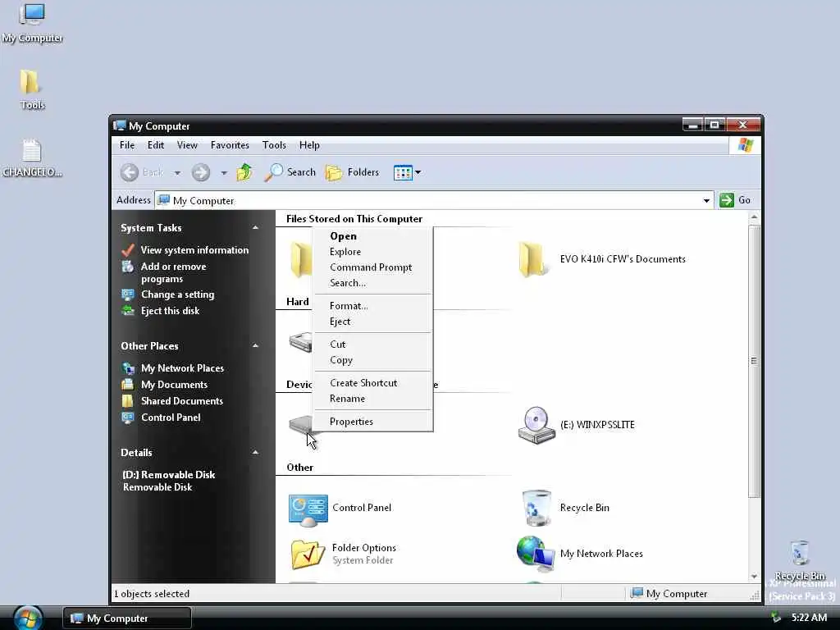Image resolution: width=840 pixels, height=630 pixels.
Task: Click the Windows flag logo
Action: coord(745,145)
